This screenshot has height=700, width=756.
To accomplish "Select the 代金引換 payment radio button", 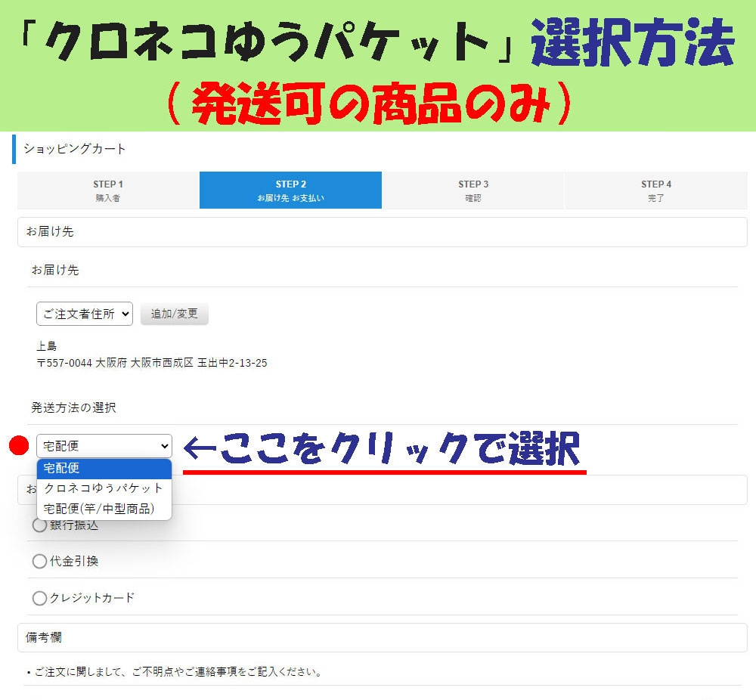I will (39, 561).
